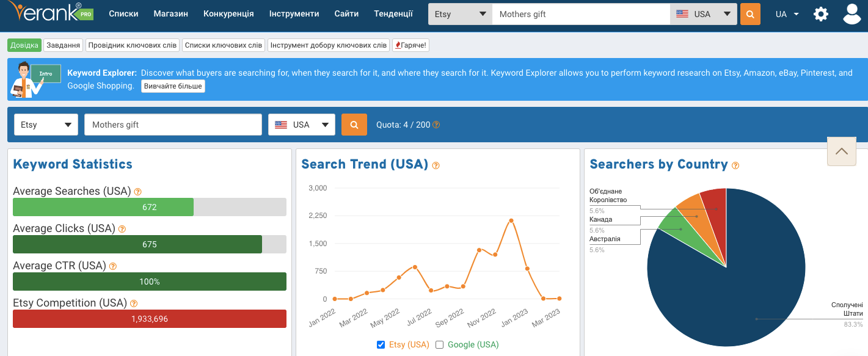Click the help icon beside Average Clicks (USA)
Screen dimensions: 868x356
click(122, 229)
